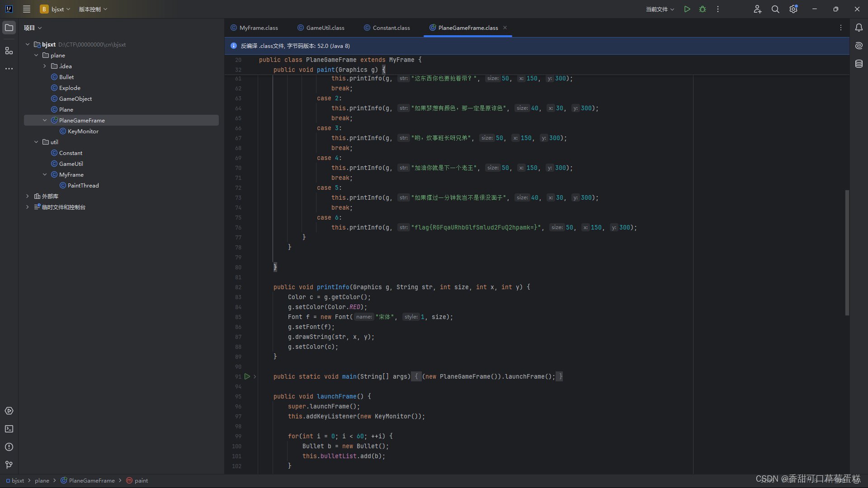
Task: Open the 当前文件 run configuration dropdown
Action: pos(660,9)
